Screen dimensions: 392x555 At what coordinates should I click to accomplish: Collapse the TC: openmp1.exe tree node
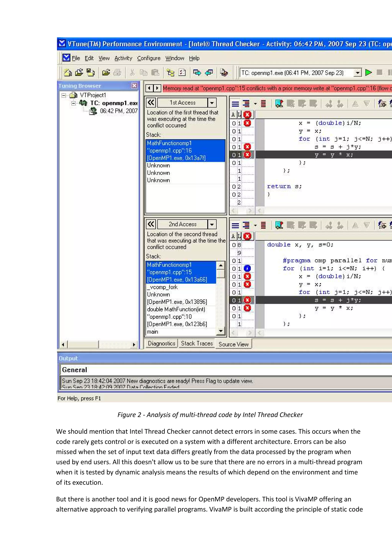coord(73,103)
